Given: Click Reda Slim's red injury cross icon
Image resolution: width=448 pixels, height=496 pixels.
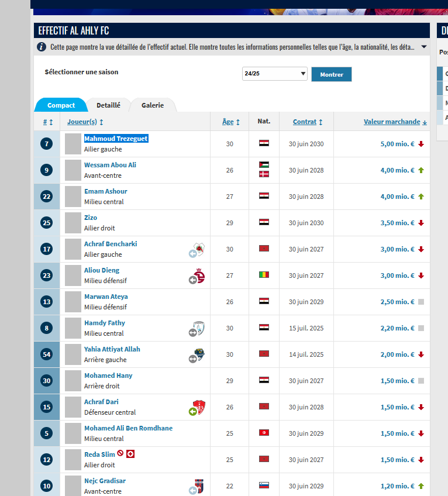Looking at the screenshot, I should click(130, 454).
